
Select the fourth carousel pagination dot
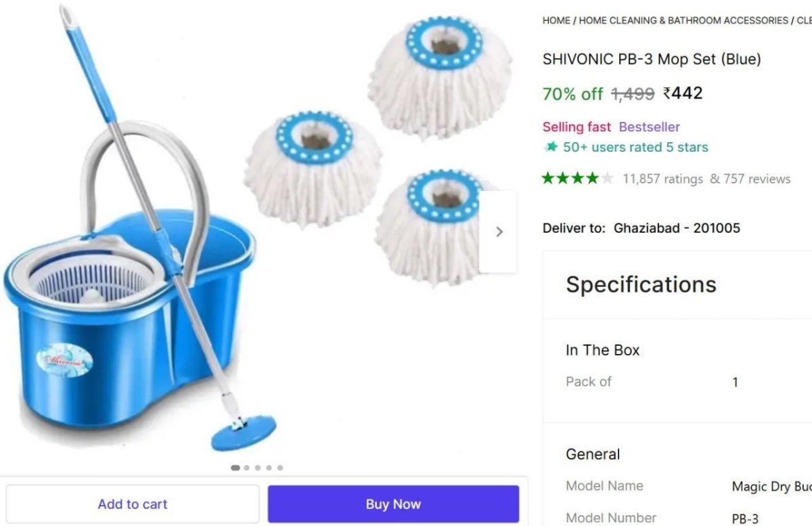269,467
